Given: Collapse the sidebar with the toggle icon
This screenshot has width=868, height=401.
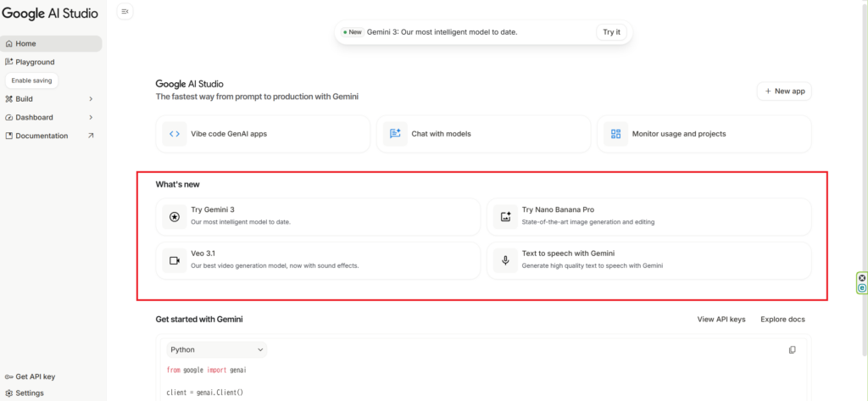Looking at the screenshot, I should (x=125, y=11).
